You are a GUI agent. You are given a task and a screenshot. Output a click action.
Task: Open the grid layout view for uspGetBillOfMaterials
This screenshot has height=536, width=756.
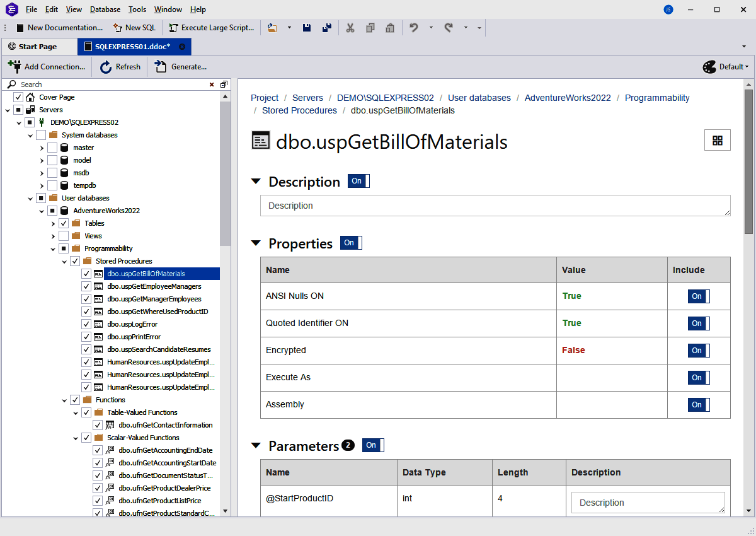(x=717, y=140)
